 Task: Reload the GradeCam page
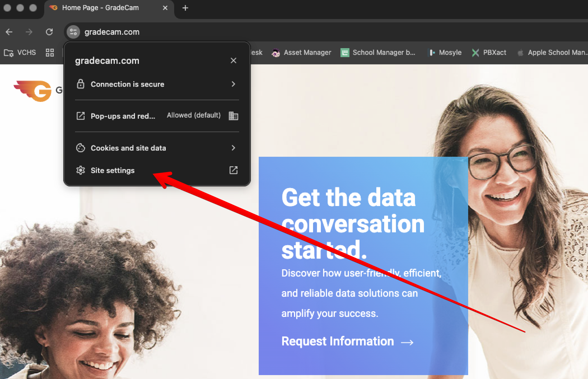click(49, 32)
